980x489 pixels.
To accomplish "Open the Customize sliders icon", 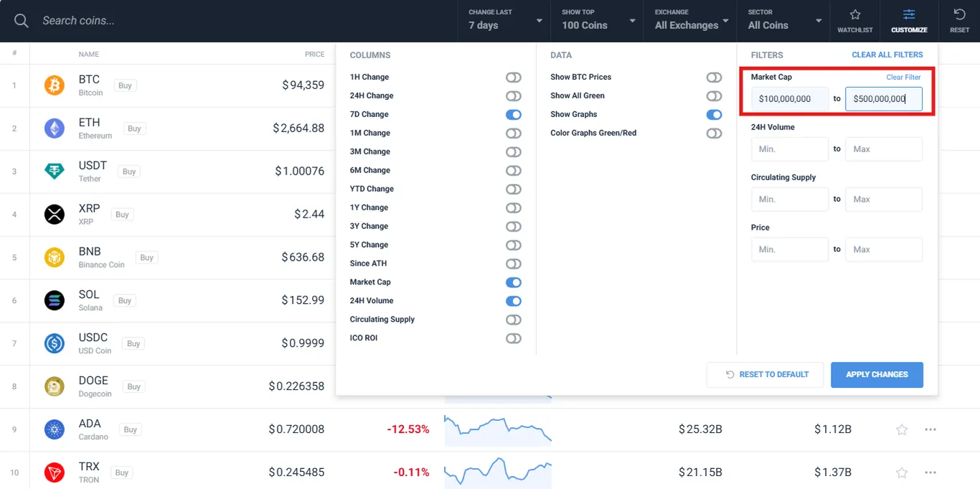I will [909, 14].
